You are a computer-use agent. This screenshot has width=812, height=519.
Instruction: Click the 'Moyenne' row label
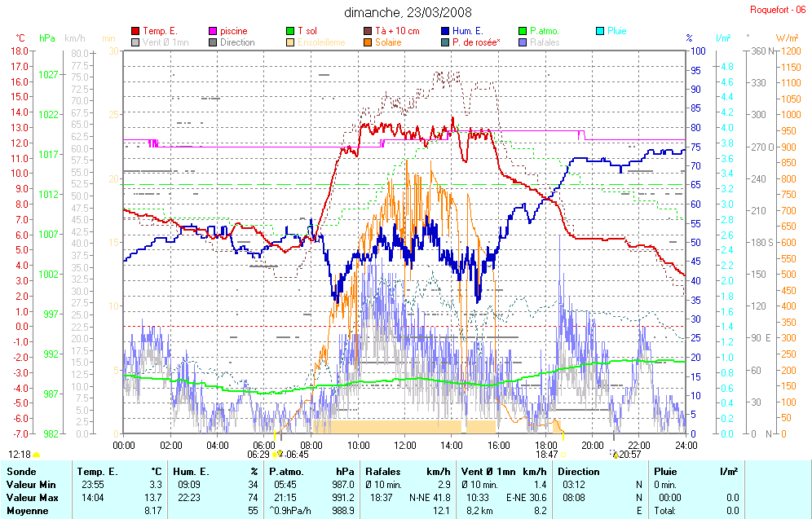point(28,511)
